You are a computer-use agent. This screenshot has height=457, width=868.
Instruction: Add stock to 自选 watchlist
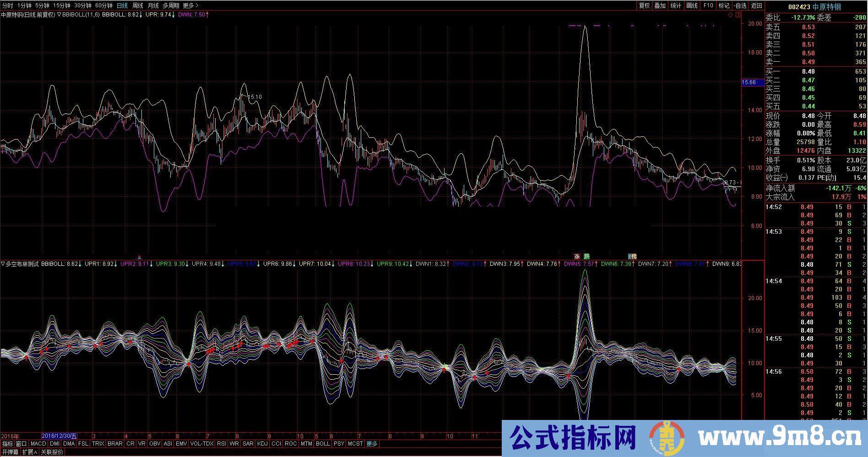click(x=739, y=6)
